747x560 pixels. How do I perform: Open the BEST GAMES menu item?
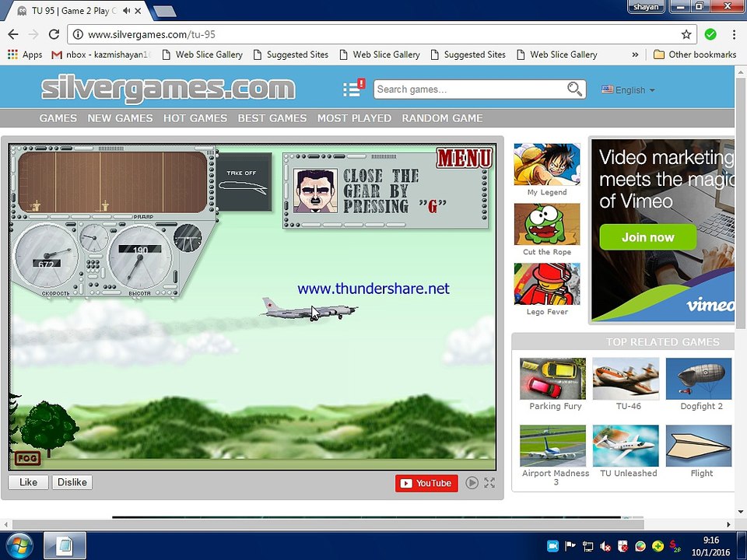coord(272,118)
